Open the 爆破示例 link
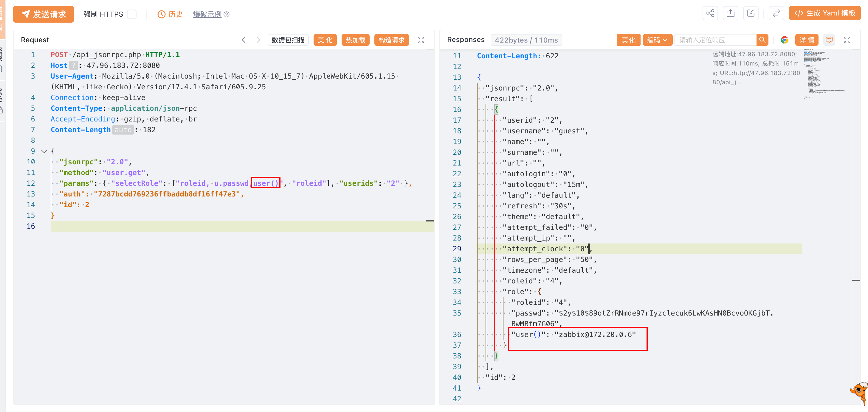This screenshot has width=868, height=412. click(207, 14)
